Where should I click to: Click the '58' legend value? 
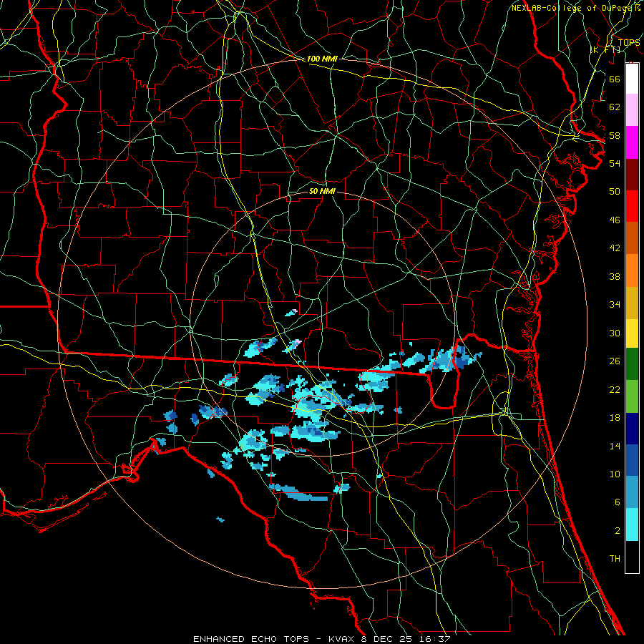point(615,135)
